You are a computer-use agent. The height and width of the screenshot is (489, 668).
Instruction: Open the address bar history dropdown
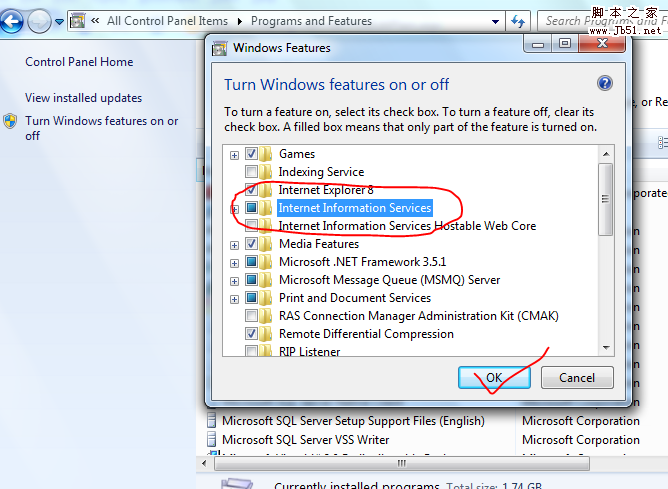(495, 21)
